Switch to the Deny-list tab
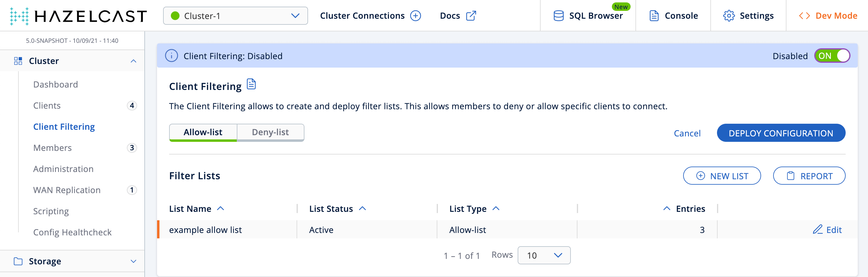 tap(270, 132)
